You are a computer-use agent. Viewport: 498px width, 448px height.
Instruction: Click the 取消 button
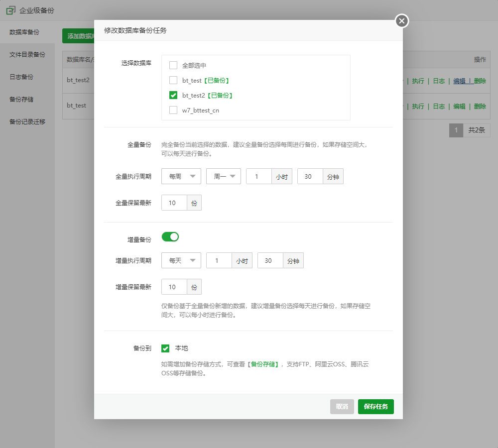342,407
